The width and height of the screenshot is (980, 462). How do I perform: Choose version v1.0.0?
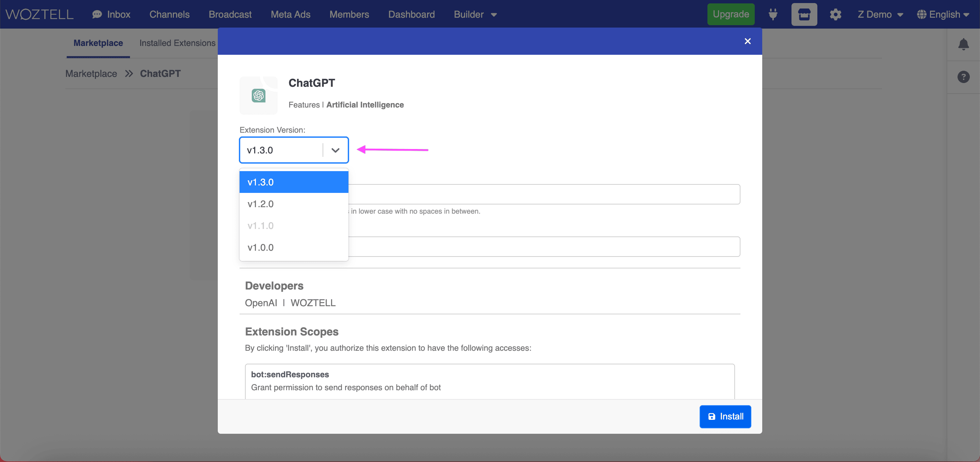pos(294,247)
